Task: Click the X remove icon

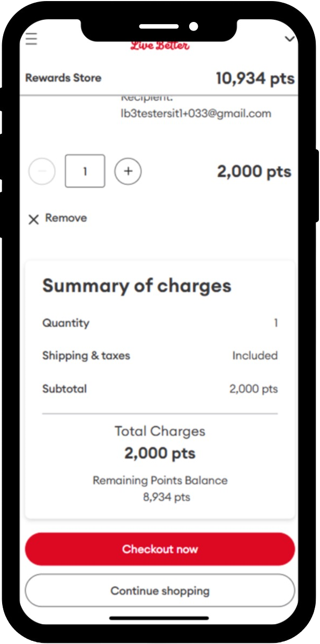Action: 33,219
